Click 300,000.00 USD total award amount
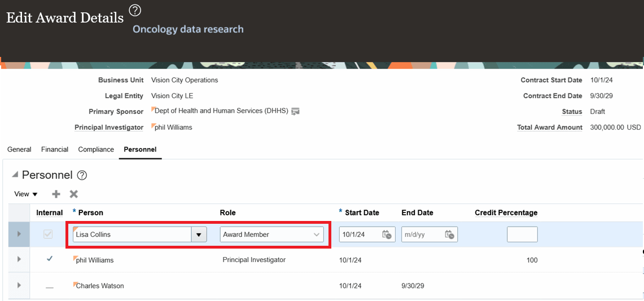The height and width of the screenshot is (301, 644). click(615, 127)
